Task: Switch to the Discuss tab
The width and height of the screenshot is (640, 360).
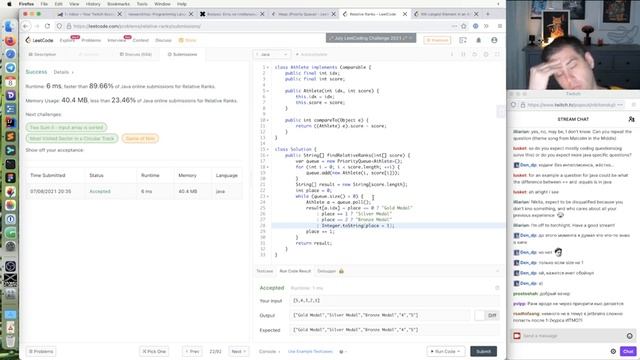Action: pyautogui.click(x=136, y=54)
